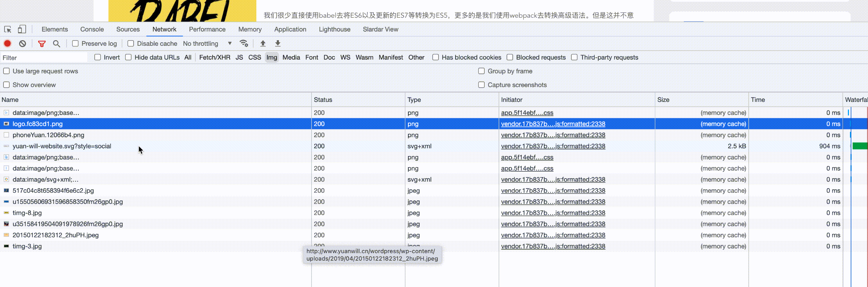Open the Memory tab
The image size is (868, 287).
250,29
